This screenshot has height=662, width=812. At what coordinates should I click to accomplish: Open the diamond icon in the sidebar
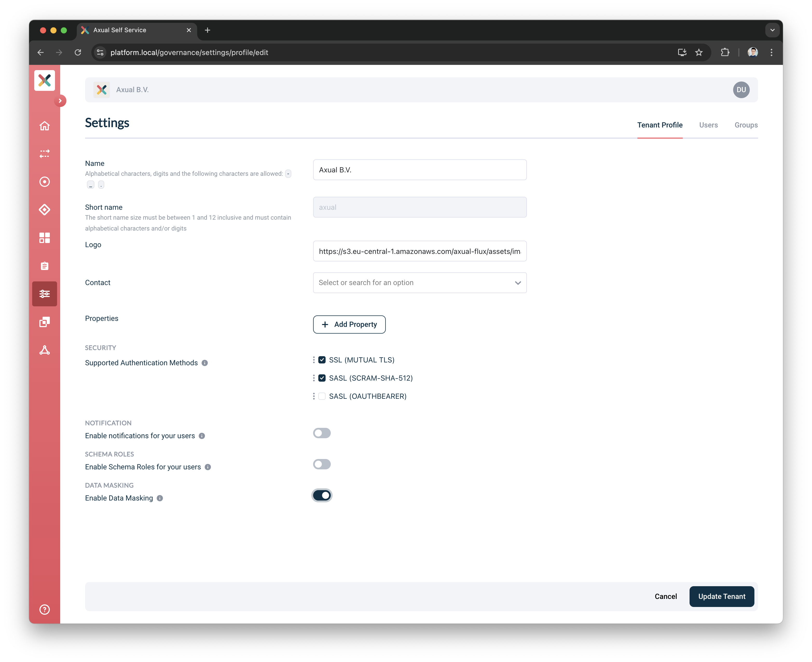tap(45, 210)
